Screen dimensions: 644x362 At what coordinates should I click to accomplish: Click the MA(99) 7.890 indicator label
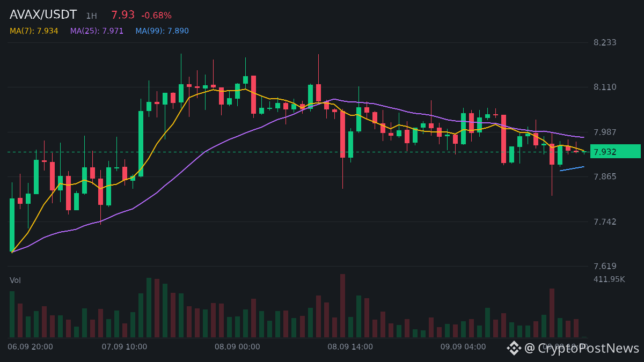click(162, 31)
